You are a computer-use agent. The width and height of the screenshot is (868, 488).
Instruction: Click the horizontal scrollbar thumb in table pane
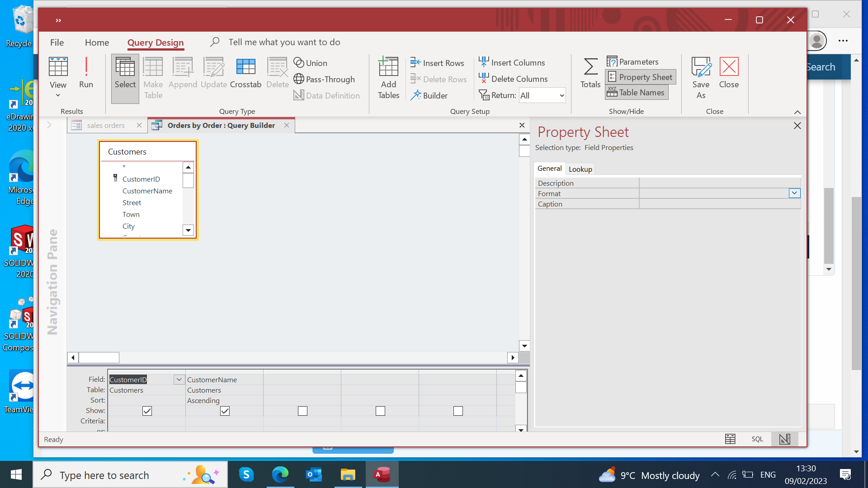[99, 357]
